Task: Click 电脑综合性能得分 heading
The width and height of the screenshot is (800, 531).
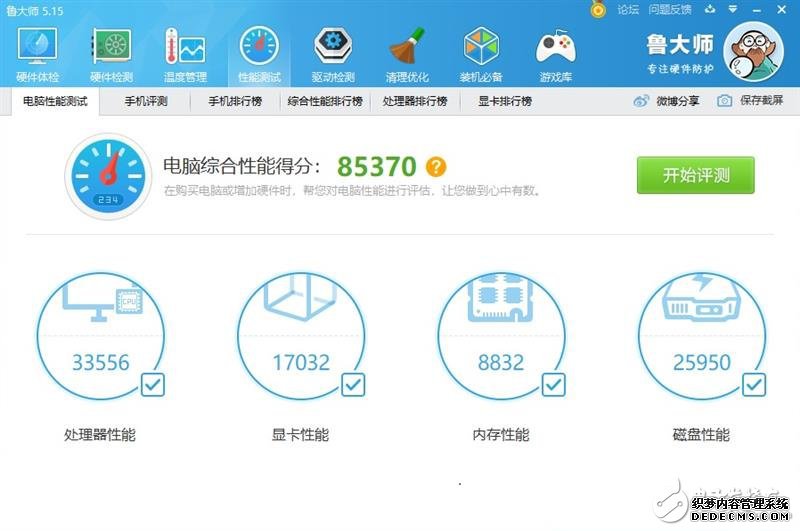Action: tap(242, 166)
